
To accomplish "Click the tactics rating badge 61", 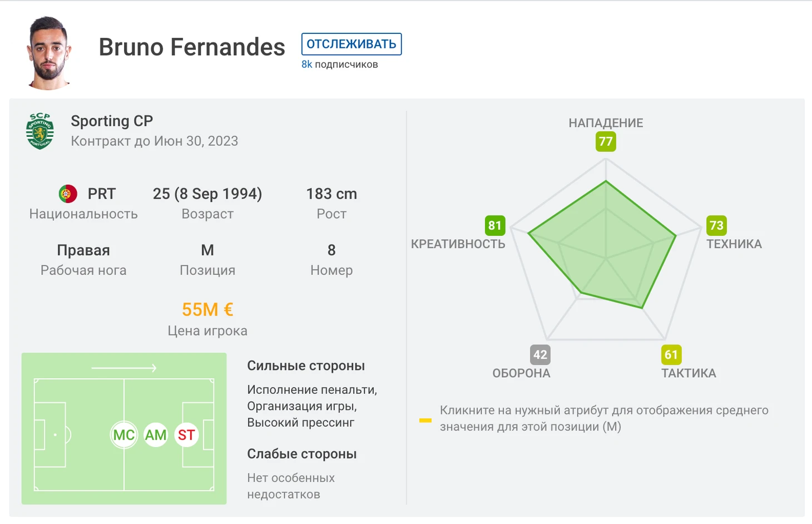I will click(671, 355).
